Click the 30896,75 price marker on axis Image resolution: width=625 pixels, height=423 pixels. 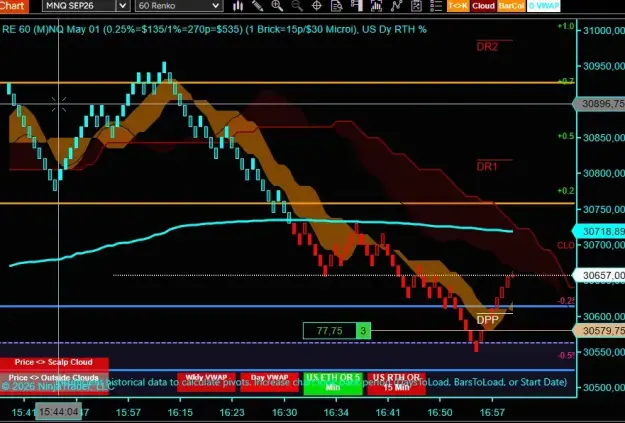point(600,104)
